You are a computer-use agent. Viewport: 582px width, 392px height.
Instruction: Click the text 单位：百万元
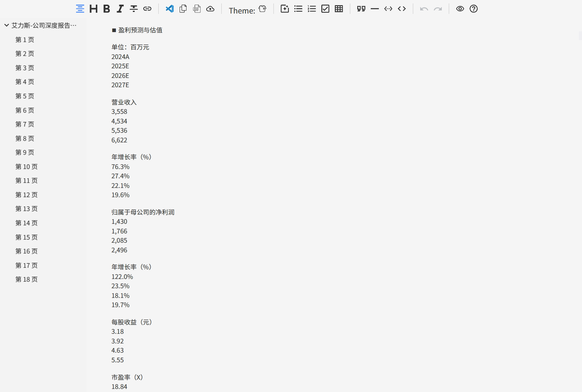[x=130, y=47]
